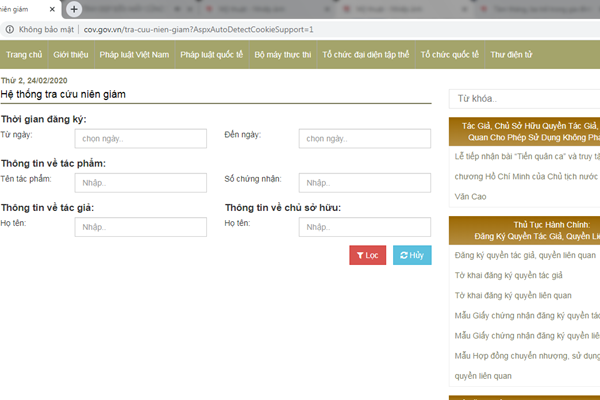Open Bộ máy thực thi menu
Viewport: 600px width, 400px height.
click(x=283, y=55)
